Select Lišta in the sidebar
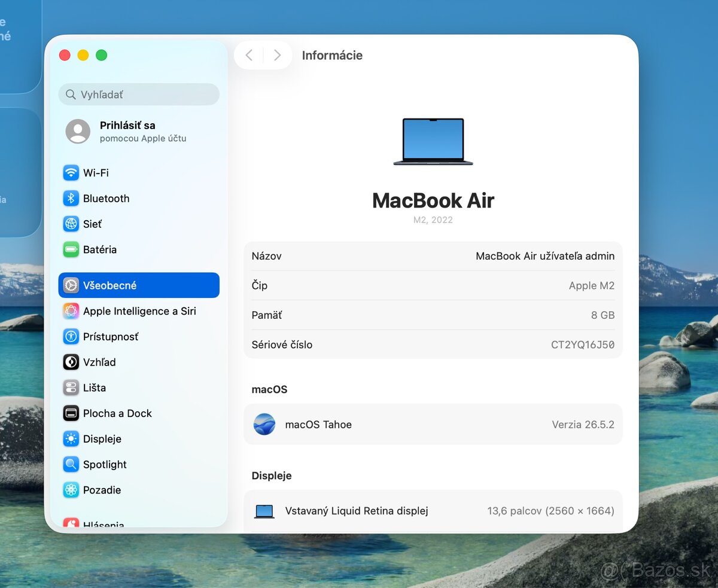 [x=139, y=388]
